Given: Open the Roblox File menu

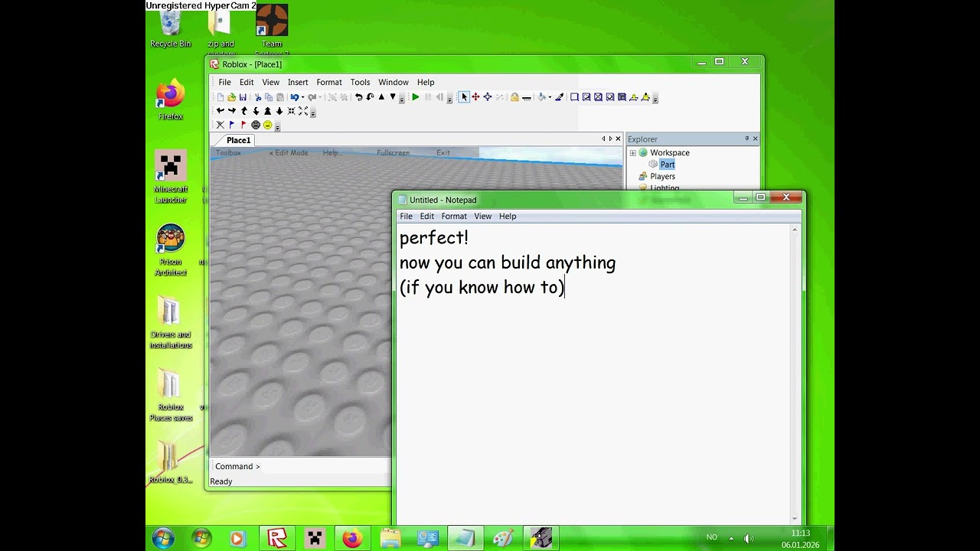Looking at the screenshot, I should click(x=224, y=82).
